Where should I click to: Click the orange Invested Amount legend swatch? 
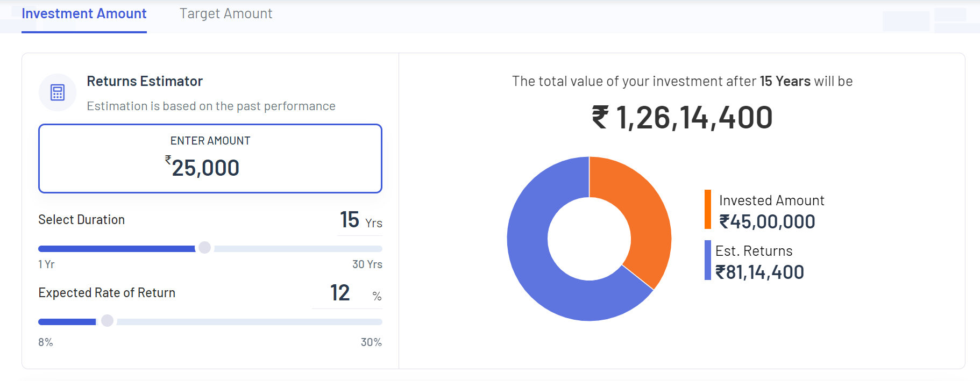708,210
